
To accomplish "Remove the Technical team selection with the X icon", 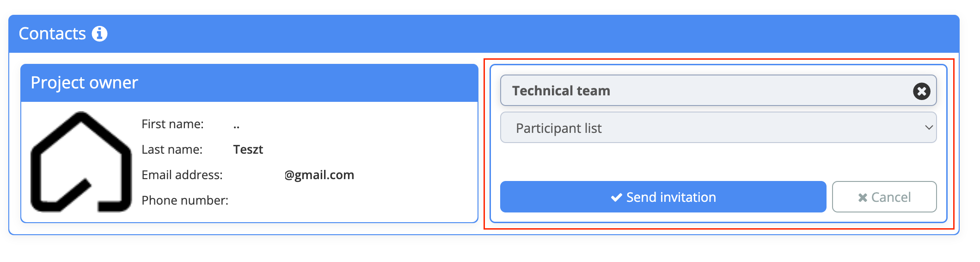I will (921, 91).
